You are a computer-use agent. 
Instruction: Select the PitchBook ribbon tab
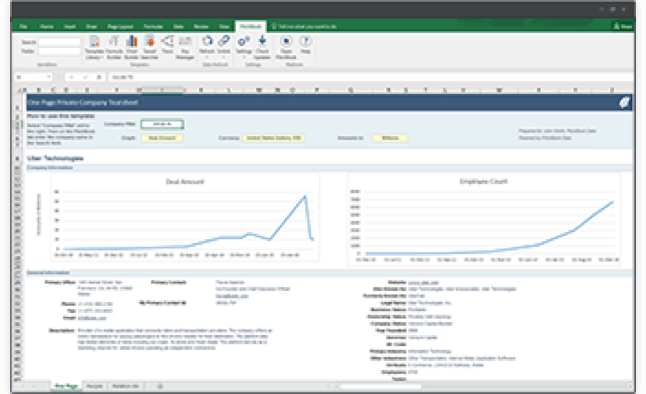pyautogui.click(x=250, y=26)
